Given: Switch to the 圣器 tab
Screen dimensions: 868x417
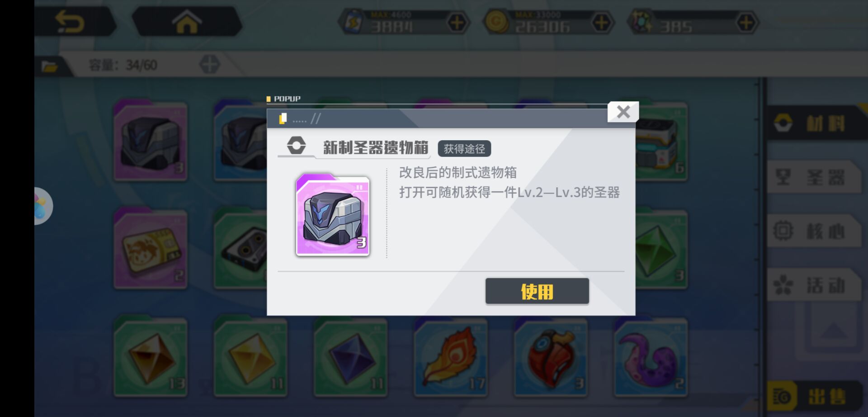Looking at the screenshot, I should point(814,177).
